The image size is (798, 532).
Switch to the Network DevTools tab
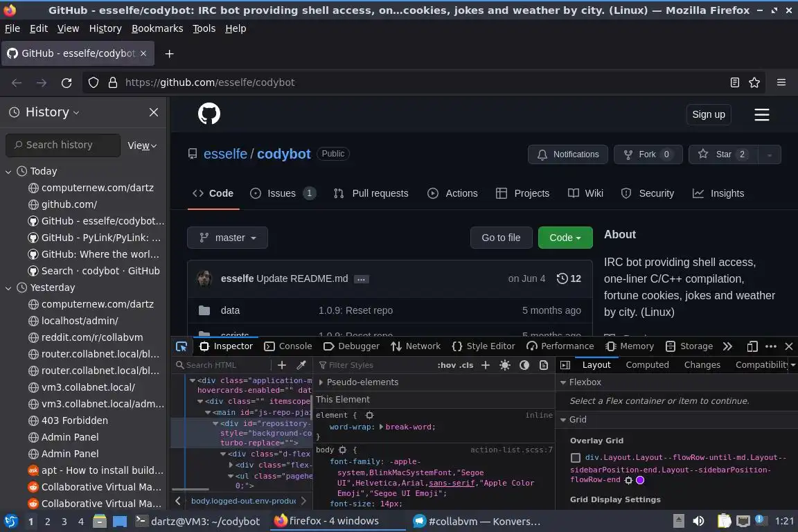pos(416,346)
